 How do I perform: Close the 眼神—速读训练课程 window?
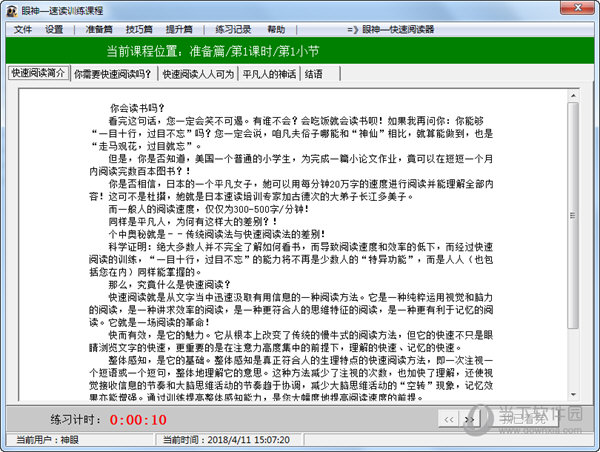coord(577,8)
